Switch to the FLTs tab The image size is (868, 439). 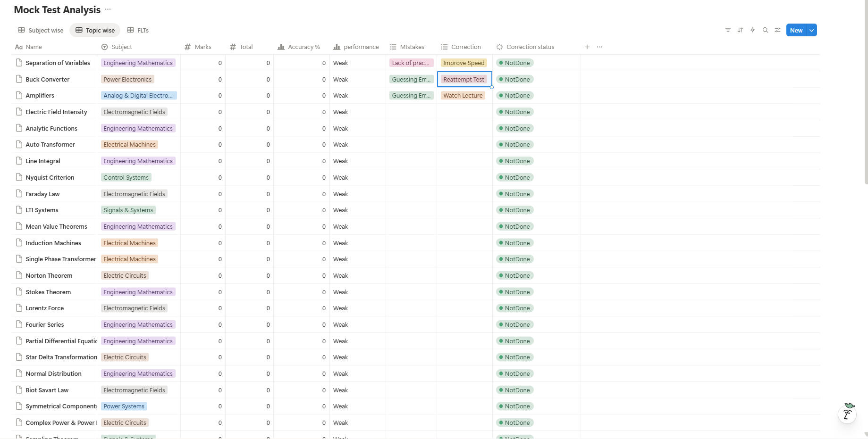tap(138, 30)
